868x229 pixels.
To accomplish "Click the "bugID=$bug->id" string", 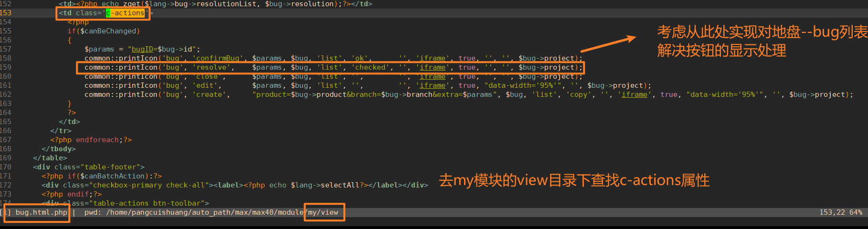I will click(164, 49).
